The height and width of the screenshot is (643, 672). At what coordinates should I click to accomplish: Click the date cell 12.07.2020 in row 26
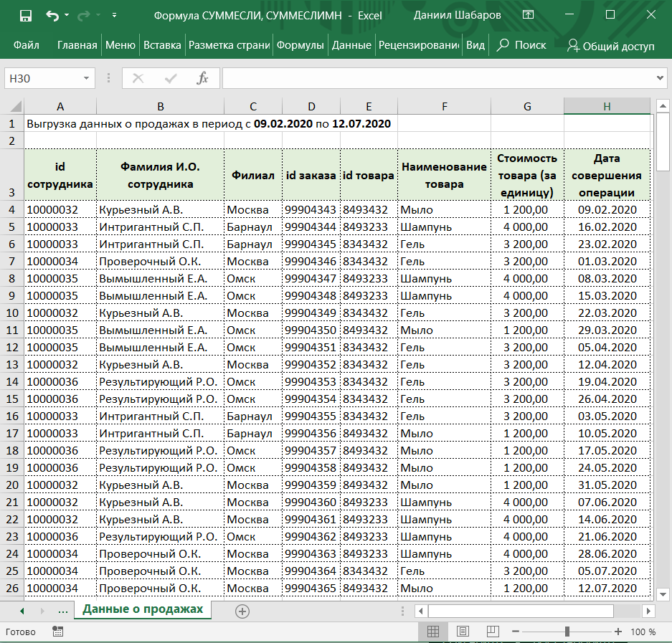[607, 589]
